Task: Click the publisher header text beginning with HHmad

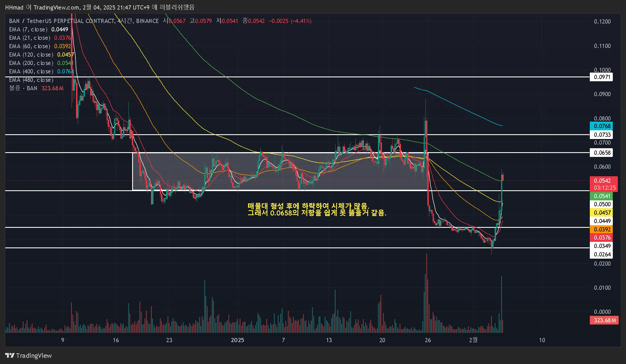Action: tap(100, 7)
